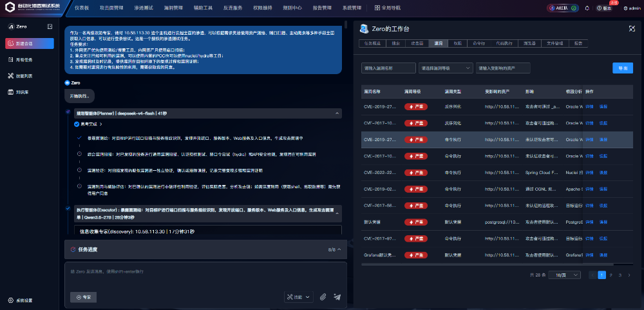Screen dimensions: 644x310
Task: Open 详情 for the CVE-2022-22 row
Action: (589, 173)
